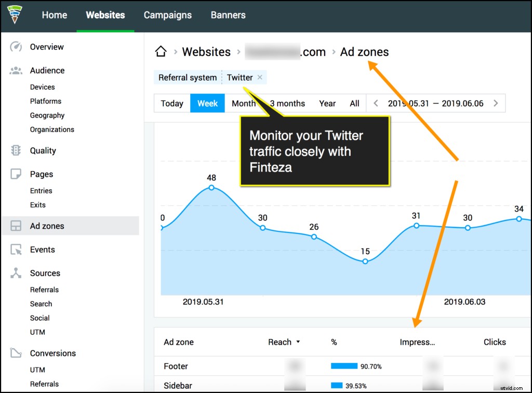Select the Conversions sidebar icon

[x=16, y=353]
